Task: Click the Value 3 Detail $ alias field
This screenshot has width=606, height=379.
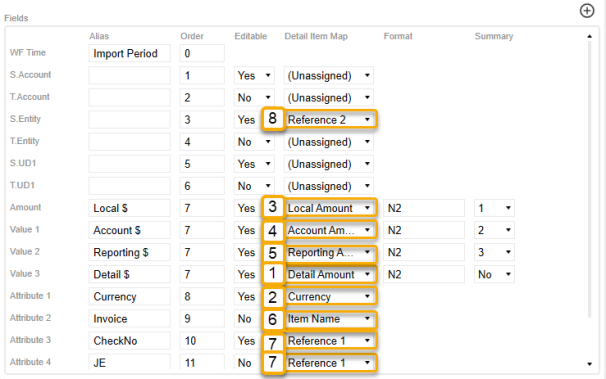Action: point(129,274)
